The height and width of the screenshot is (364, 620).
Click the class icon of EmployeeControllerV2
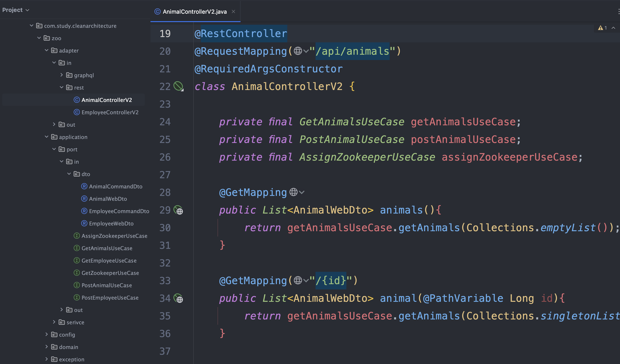coord(77,112)
